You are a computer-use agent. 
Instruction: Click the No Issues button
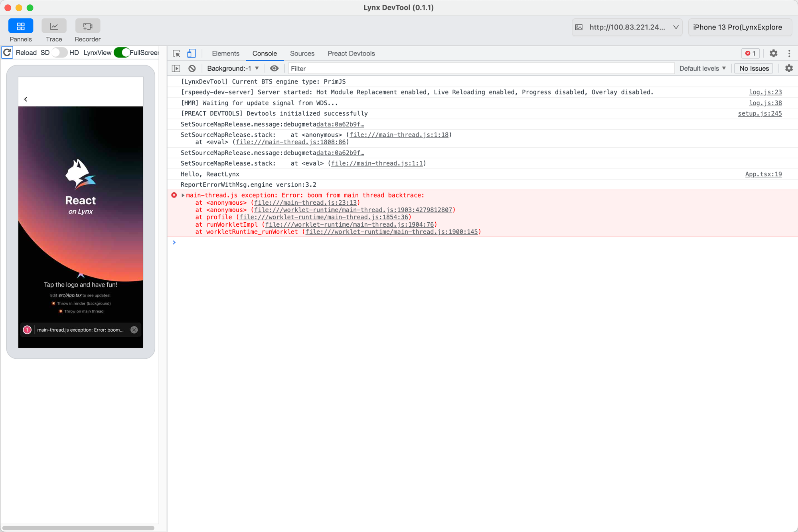pyautogui.click(x=754, y=69)
